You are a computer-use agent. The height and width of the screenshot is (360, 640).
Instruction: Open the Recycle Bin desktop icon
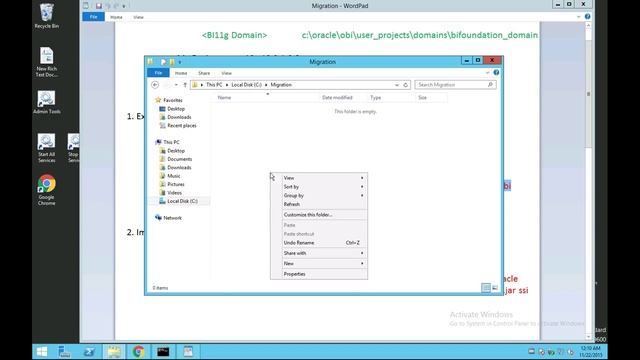pyautogui.click(x=47, y=16)
